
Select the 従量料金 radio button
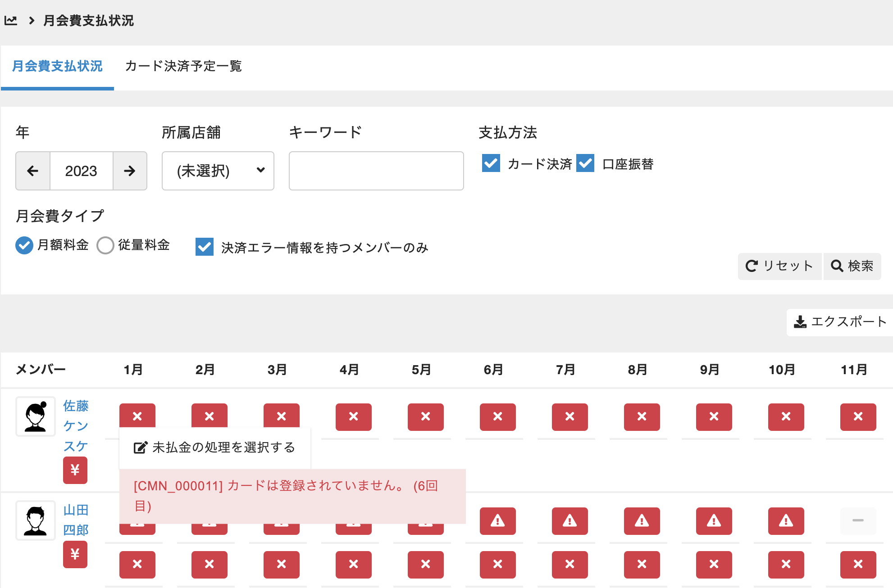105,245
